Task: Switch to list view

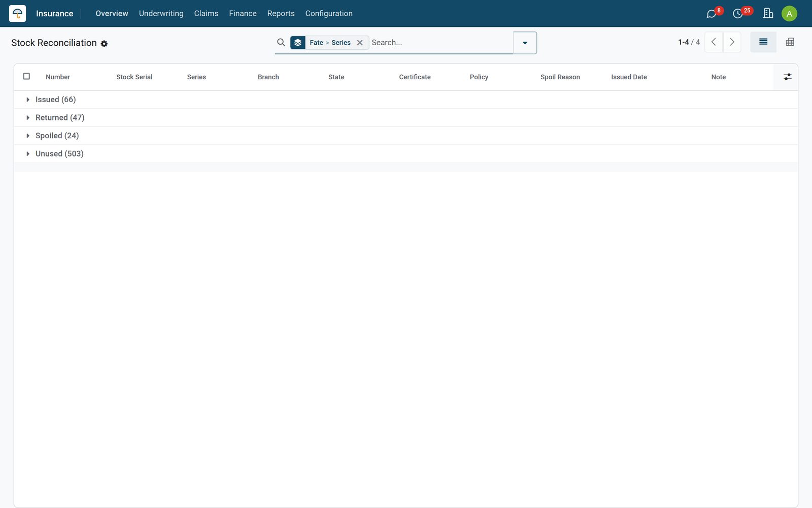Action: pos(763,42)
